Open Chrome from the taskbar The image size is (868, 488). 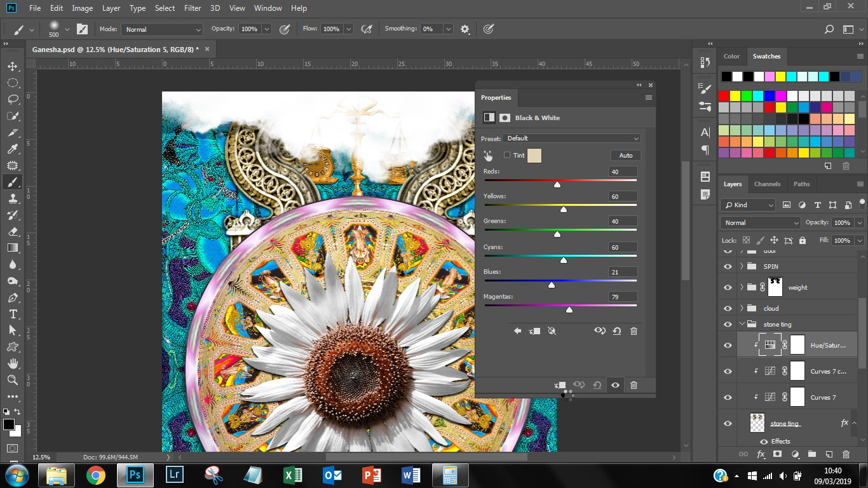[x=96, y=475]
